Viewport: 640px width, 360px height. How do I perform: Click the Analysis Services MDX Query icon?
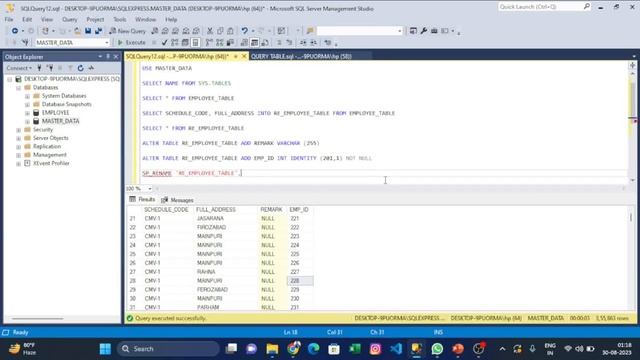click(165, 31)
